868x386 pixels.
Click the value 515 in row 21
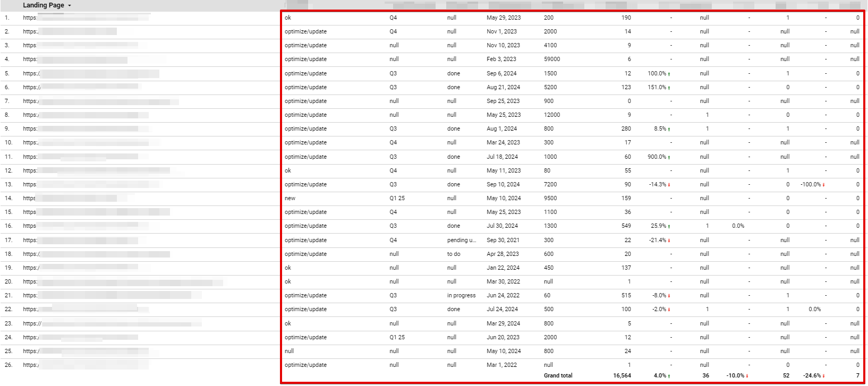(626, 295)
